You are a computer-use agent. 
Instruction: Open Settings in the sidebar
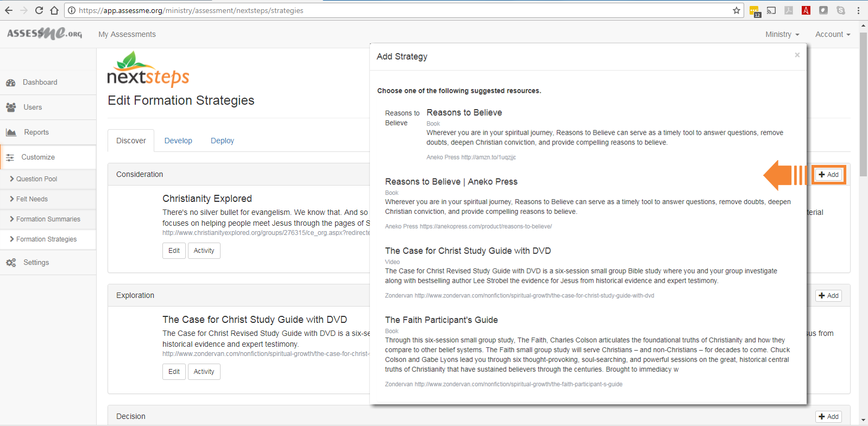48,263
